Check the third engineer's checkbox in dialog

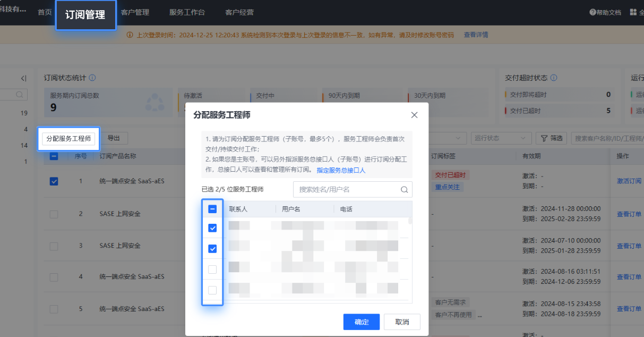(x=212, y=269)
